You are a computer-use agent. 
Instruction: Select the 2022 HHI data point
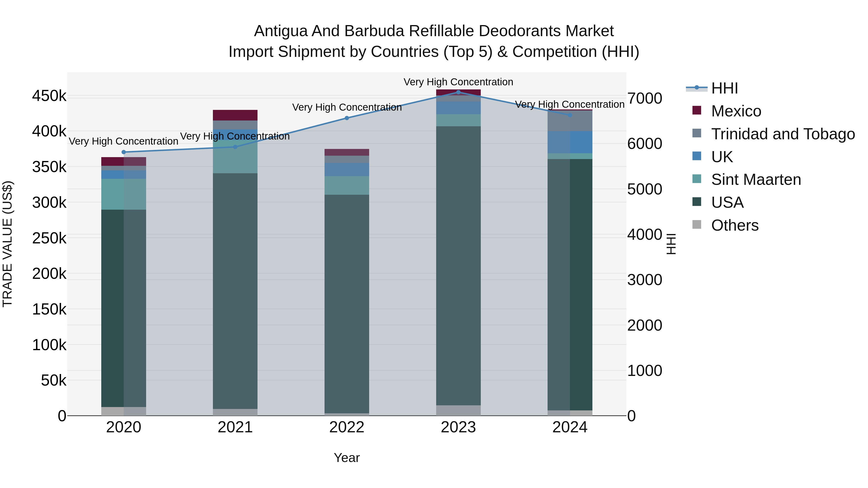[347, 118]
